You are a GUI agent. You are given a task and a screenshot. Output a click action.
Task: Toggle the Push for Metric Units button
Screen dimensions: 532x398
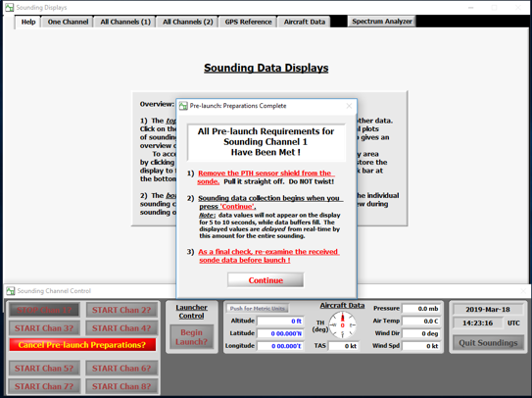click(x=258, y=309)
